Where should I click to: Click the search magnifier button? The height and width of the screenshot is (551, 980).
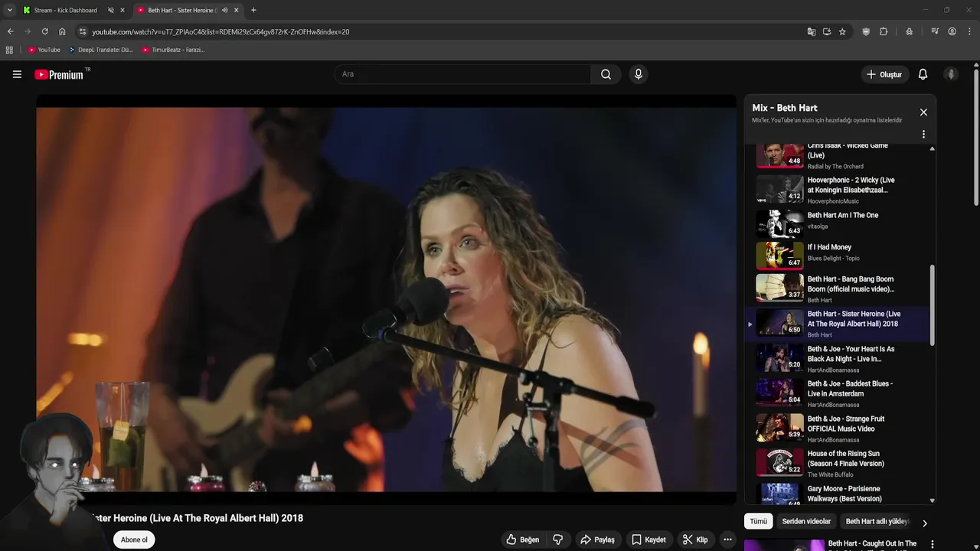[x=606, y=74]
